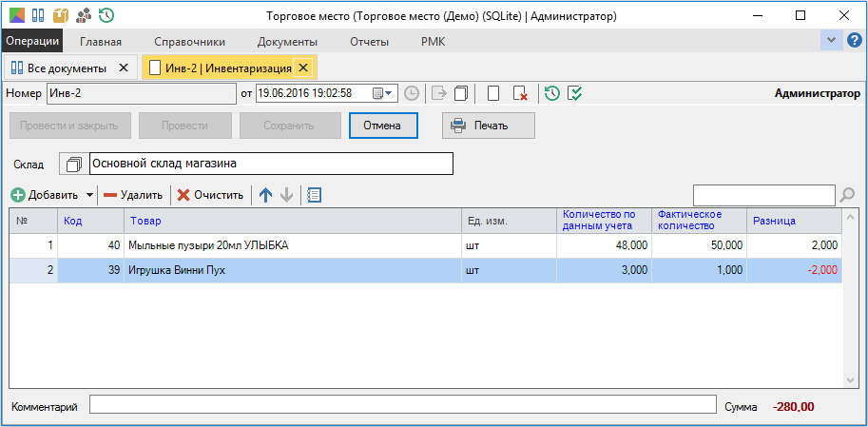Open contractors people icon in title bar
The image size is (868, 427).
tap(84, 15)
